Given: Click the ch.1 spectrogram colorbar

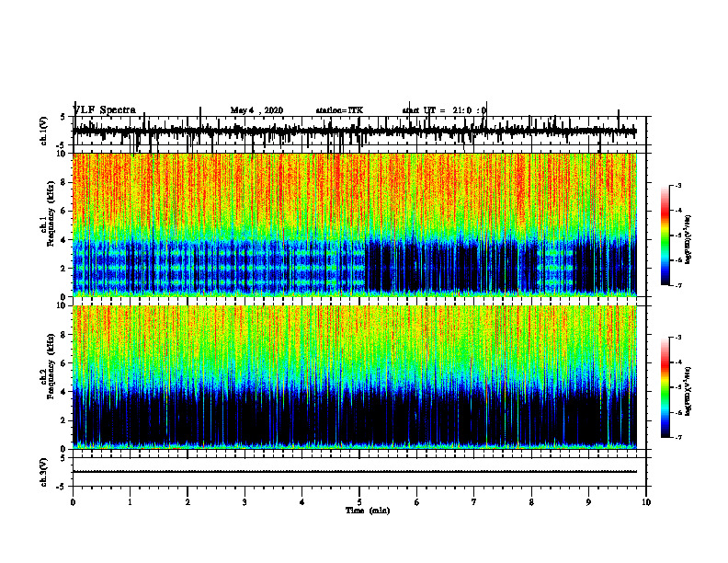Looking at the screenshot, I should 665,236.
